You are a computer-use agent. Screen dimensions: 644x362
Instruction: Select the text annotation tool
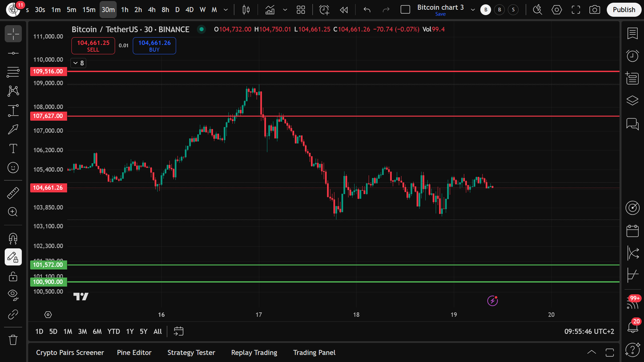pyautogui.click(x=13, y=149)
